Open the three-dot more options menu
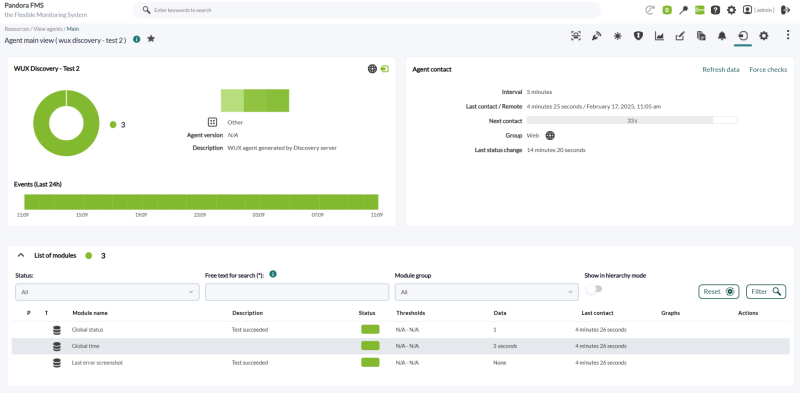The width and height of the screenshot is (800, 393). tap(788, 35)
